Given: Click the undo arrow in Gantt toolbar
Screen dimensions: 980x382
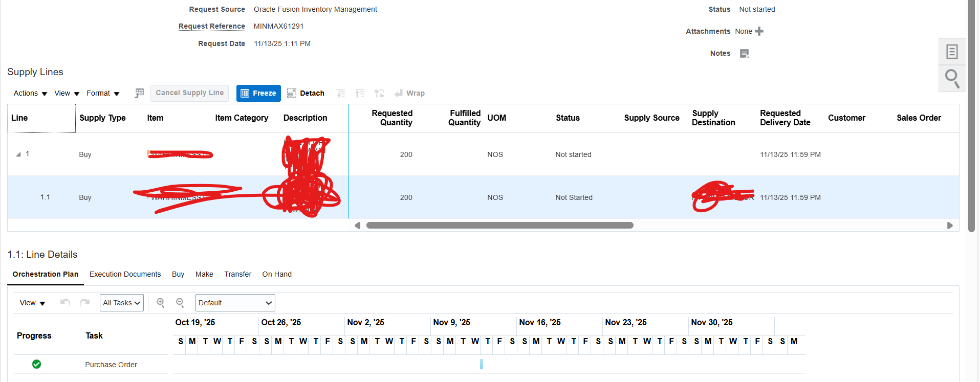Looking at the screenshot, I should [65, 303].
